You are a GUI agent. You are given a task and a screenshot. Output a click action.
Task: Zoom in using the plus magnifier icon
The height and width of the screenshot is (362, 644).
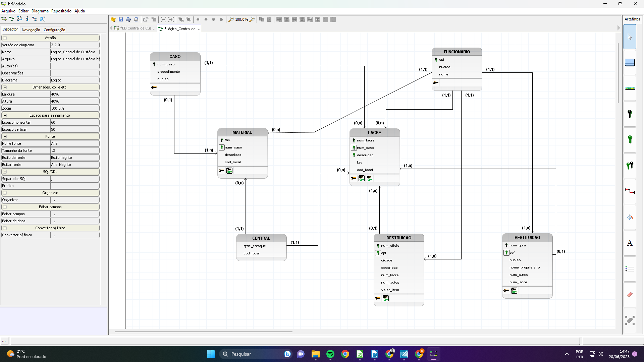click(x=252, y=19)
